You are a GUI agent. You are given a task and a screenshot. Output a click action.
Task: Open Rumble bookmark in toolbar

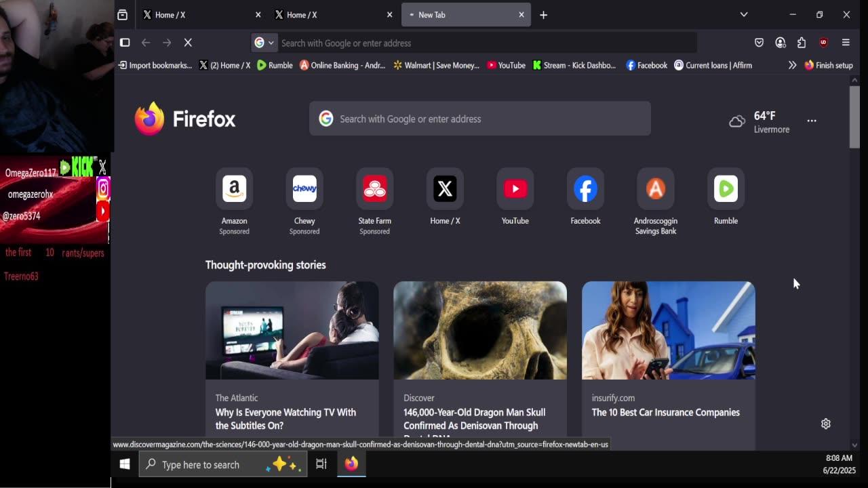pyautogui.click(x=275, y=66)
